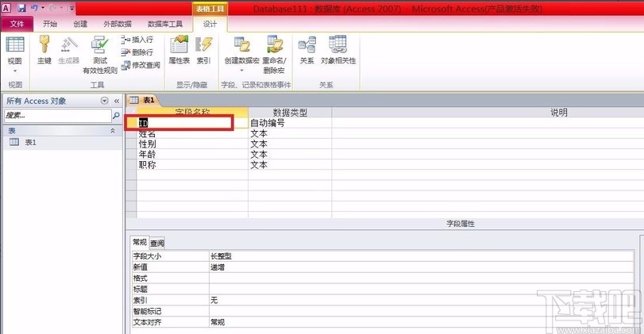
Task: Click data type 文本 for 姓名 row
Action: (290, 133)
